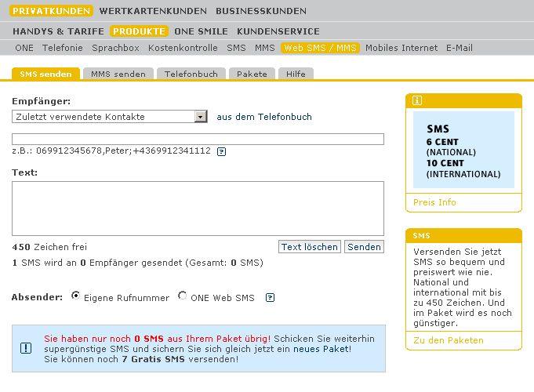The image size is (534, 392).
Task: Click the '0 SMS' red text in the notice
Action: 149,339
